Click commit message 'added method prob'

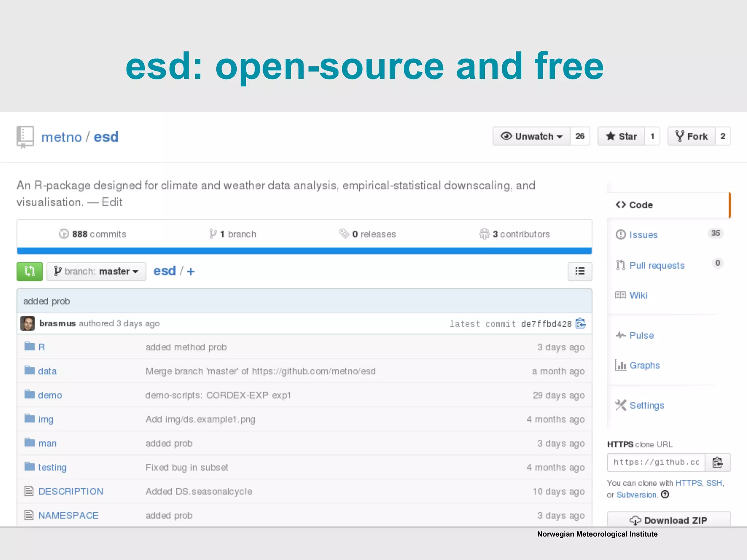tap(186, 347)
